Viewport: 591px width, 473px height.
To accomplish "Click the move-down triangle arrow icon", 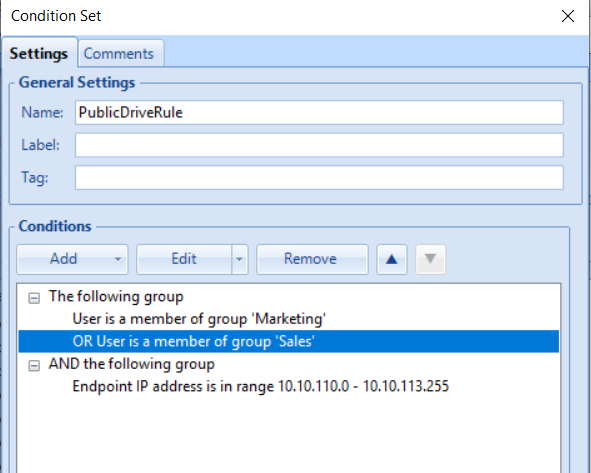I will [x=430, y=259].
